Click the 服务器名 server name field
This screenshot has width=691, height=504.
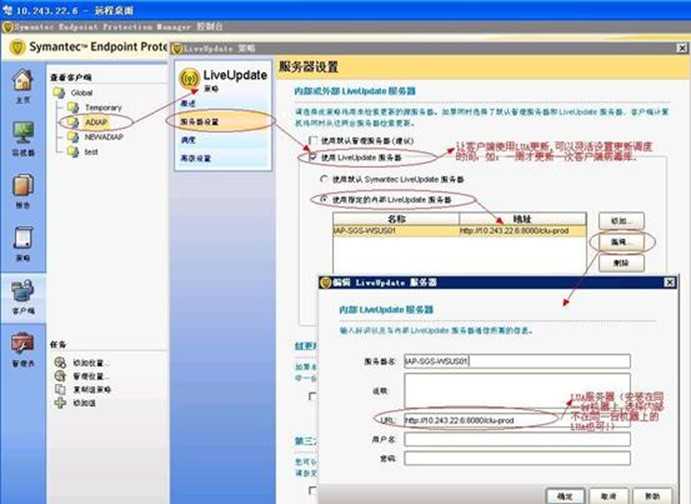pyautogui.click(x=517, y=361)
